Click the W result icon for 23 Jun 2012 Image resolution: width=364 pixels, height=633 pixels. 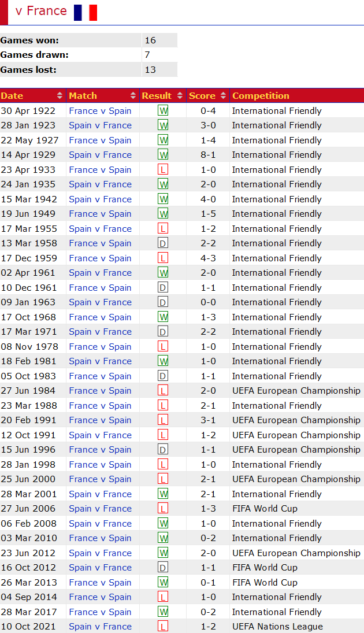(163, 553)
